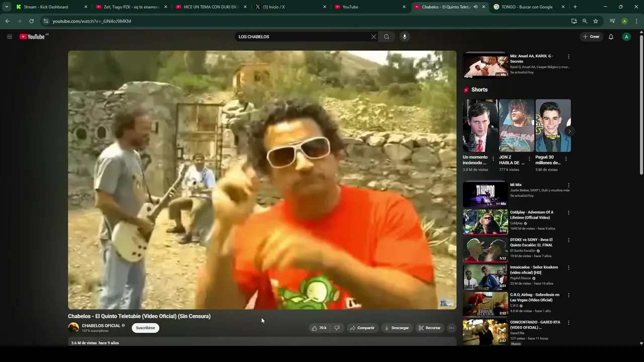Open the Intoxicados Señor kioskero thumbnail
The height and width of the screenshot is (362, 644).
pyautogui.click(x=486, y=277)
